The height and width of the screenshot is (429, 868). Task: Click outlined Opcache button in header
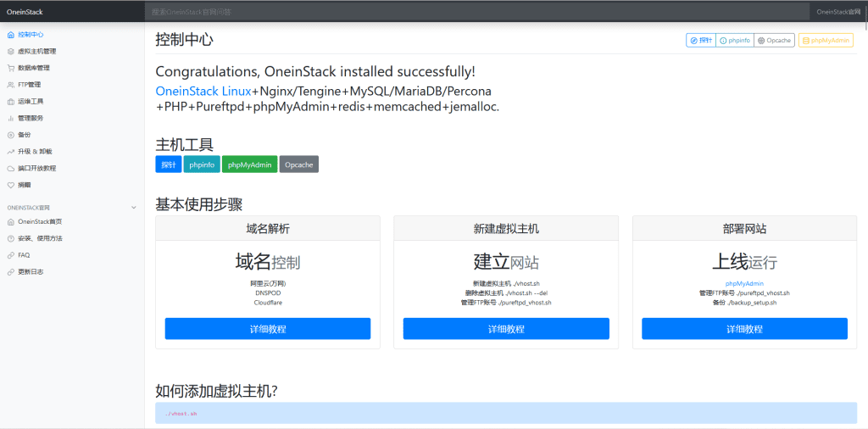coord(774,40)
